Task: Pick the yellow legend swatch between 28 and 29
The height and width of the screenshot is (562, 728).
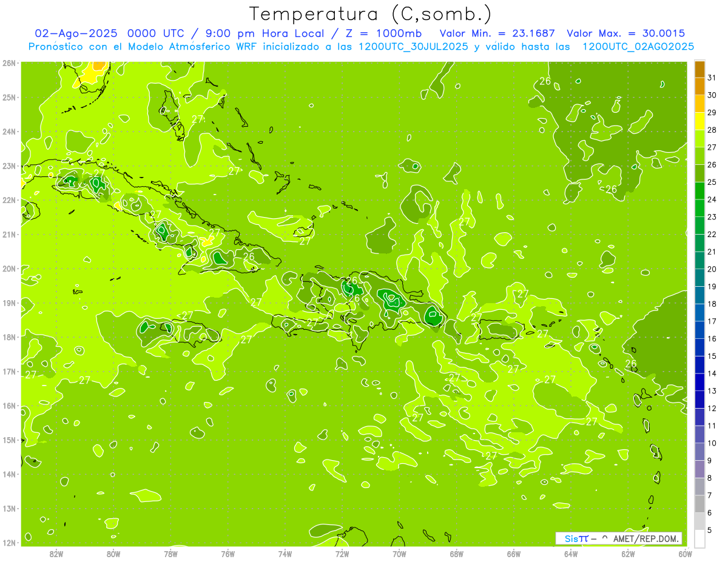Action: (x=700, y=121)
